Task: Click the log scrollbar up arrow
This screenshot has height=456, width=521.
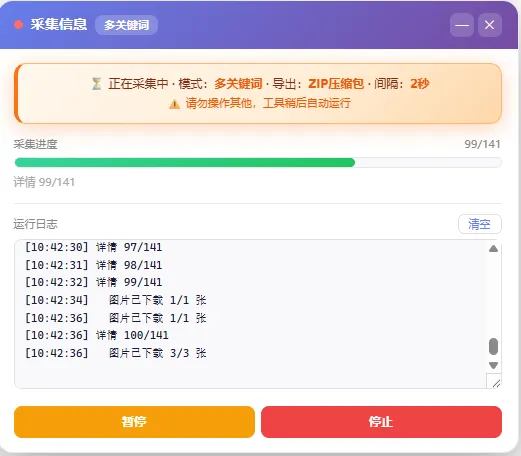Action: (493, 249)
